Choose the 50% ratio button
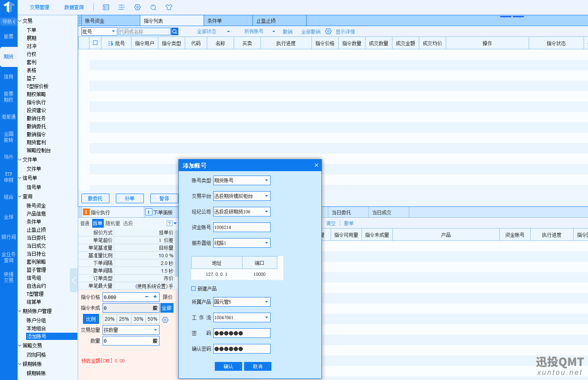The width and height of the screenshot is (588, 380). [152, 319]
